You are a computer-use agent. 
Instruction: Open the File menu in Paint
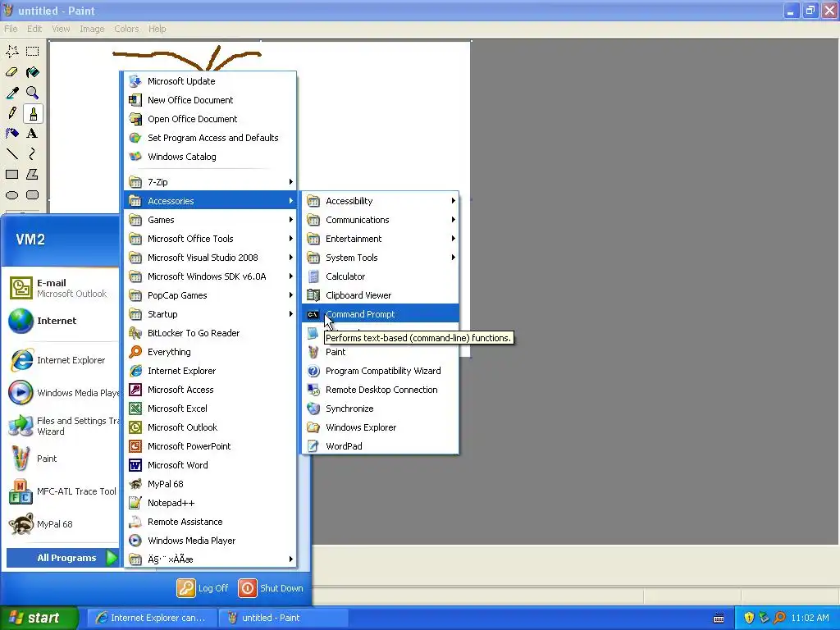pos(11,29)
